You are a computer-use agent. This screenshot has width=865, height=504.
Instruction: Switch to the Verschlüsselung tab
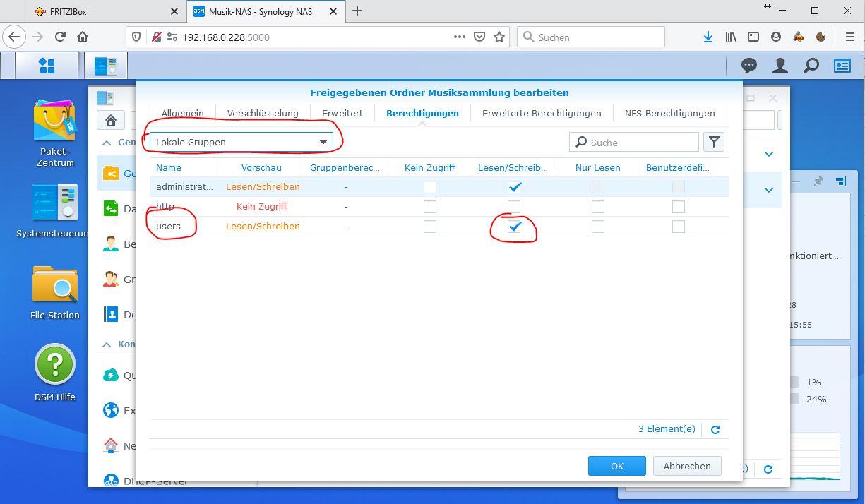pyautogui.click(x=263, y=113)
